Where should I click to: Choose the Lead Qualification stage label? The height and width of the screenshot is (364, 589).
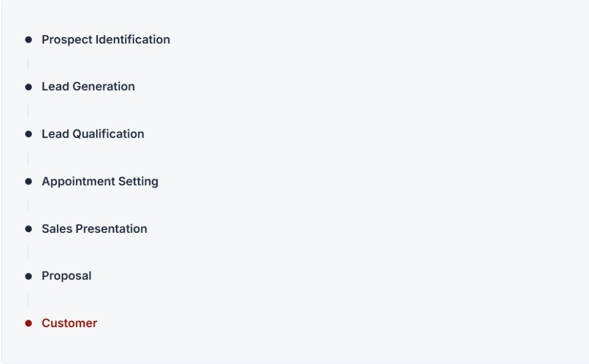point(93,134)
